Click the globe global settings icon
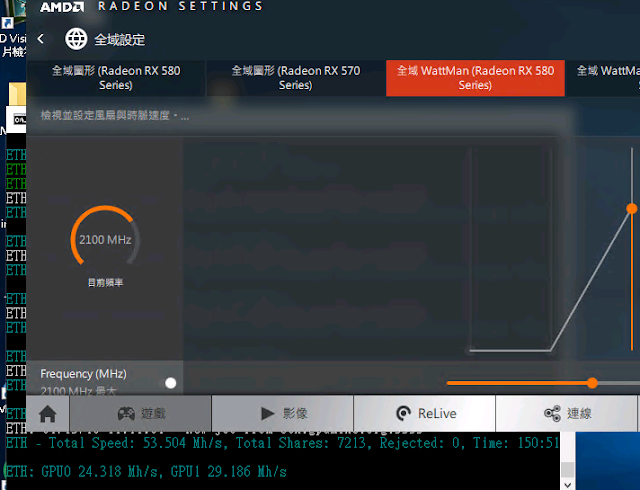Viewport: 640px width, 490px height. coord(76,39)
